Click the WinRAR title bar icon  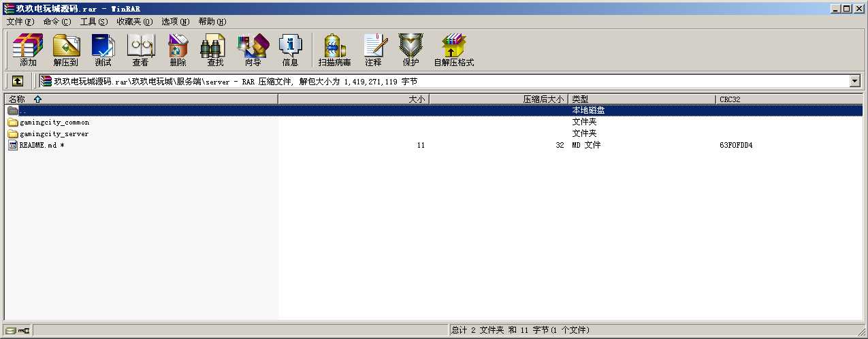coord(9,8)
